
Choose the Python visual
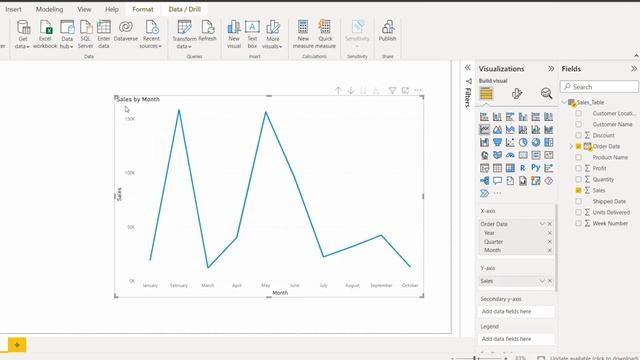(536, 168)
